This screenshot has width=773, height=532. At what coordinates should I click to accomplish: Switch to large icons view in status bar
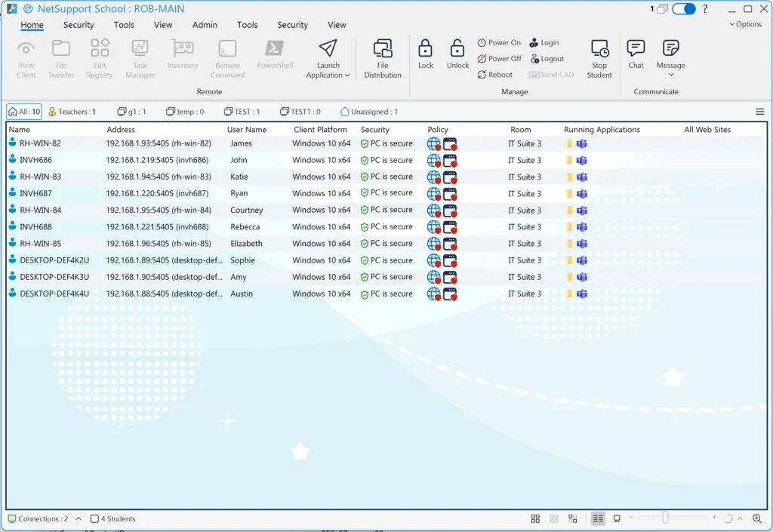coord(535,518)
